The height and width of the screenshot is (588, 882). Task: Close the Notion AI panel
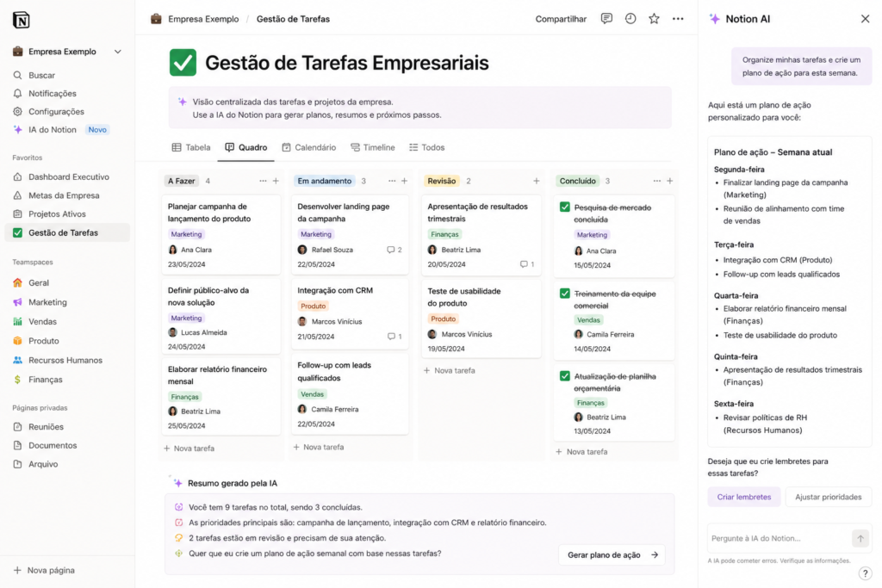tap(865, 19)
